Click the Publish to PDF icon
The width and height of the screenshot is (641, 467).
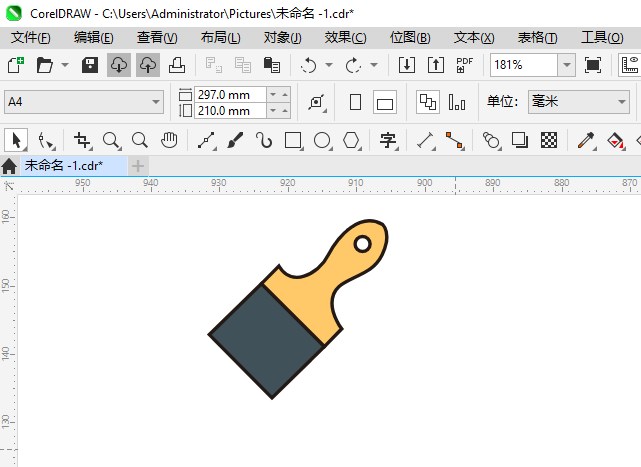point(464,65)
